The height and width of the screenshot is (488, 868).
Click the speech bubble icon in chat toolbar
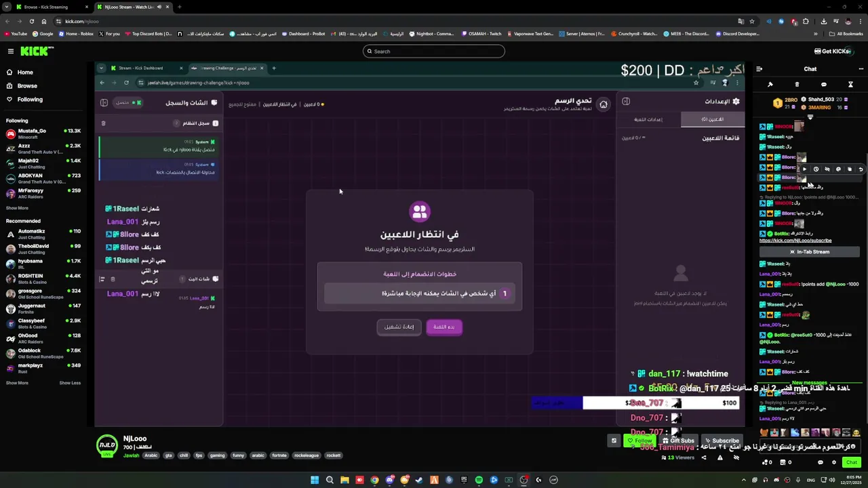(x=824, y=85)
